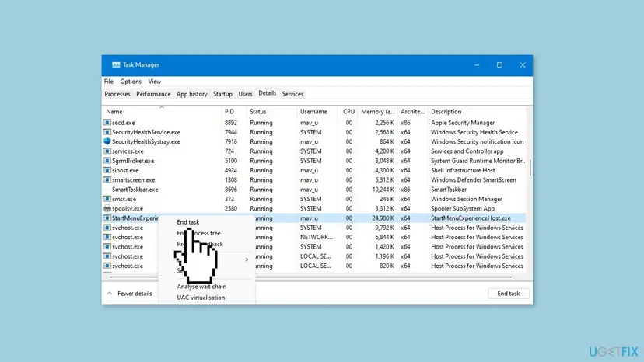Click the StartMenuExperienceHost process icon

click(107, 218)
